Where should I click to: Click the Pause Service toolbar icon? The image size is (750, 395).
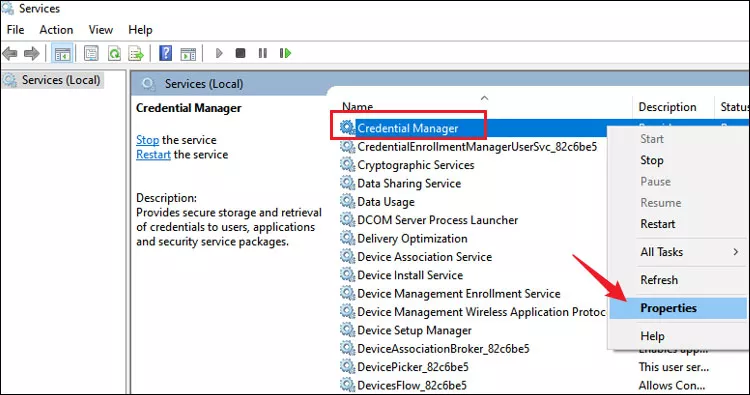[x=263, y=53]
